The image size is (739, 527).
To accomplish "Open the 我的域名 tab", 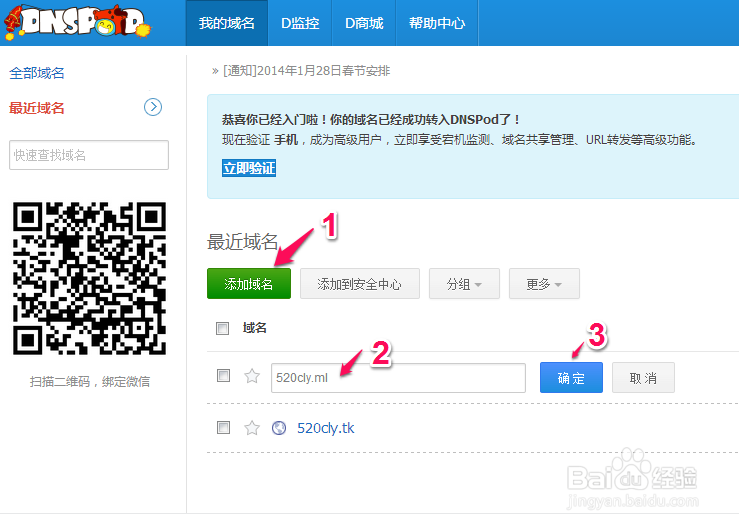I will click(x=227, y=23).
